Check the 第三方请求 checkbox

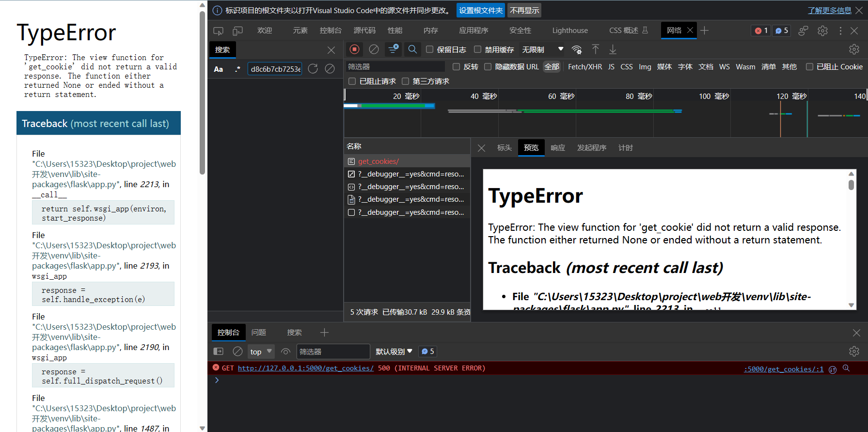click(x=405, y=81)
